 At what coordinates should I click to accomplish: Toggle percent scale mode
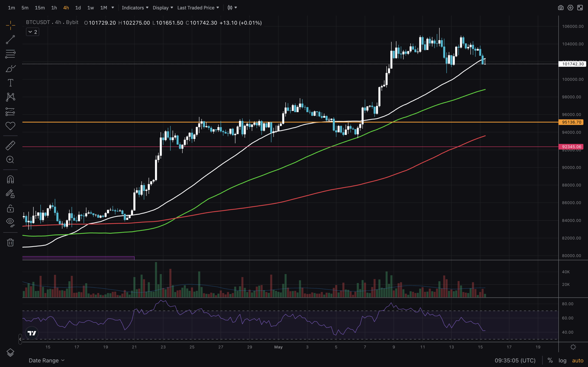click(550, 360)
